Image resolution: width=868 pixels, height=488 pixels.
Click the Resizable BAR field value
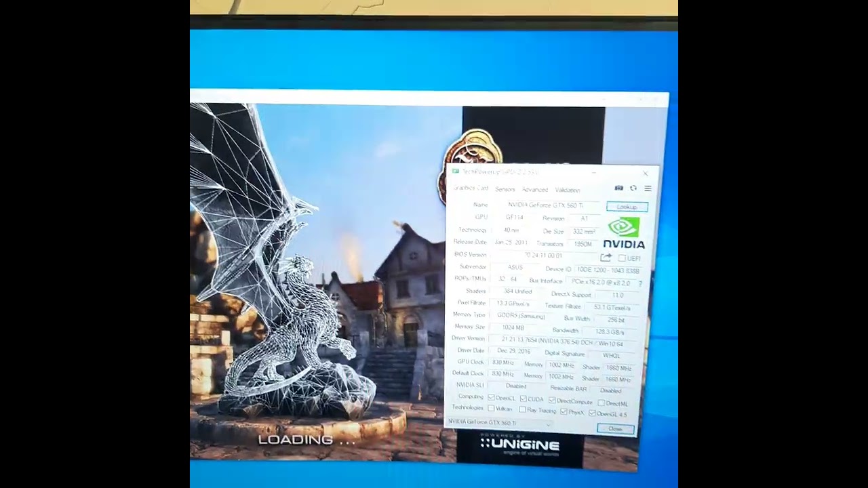(x=610, y=390)
